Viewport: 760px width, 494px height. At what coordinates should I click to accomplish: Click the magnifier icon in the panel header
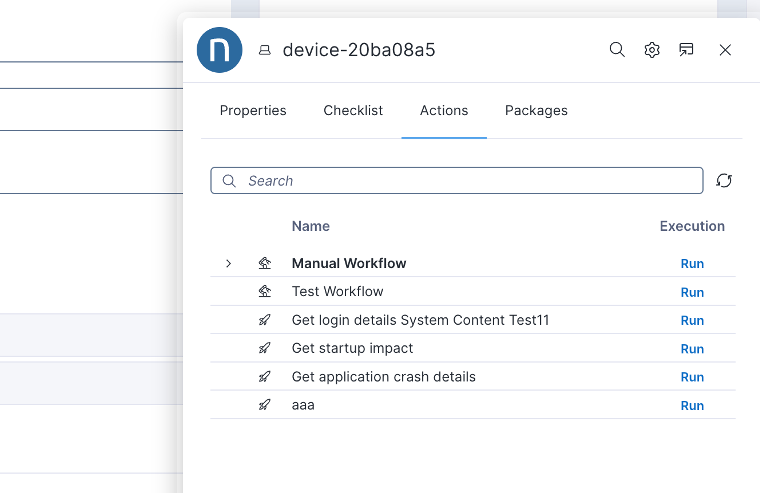tap(617, 50)
